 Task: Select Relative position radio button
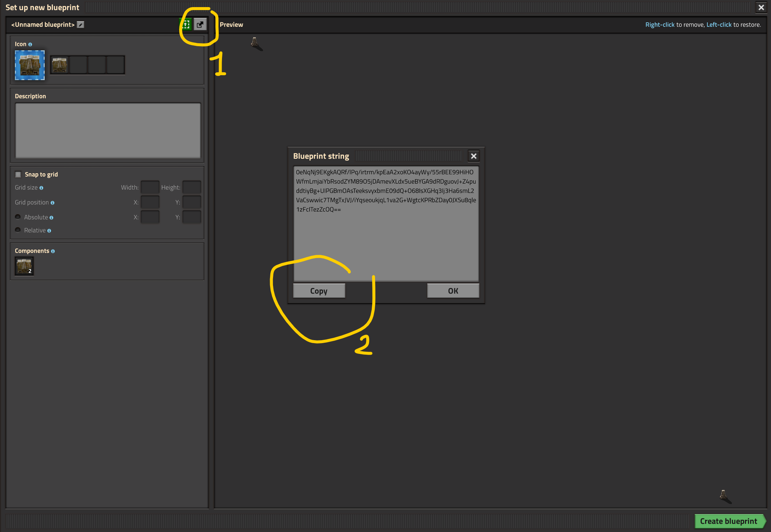pos(17,230)
